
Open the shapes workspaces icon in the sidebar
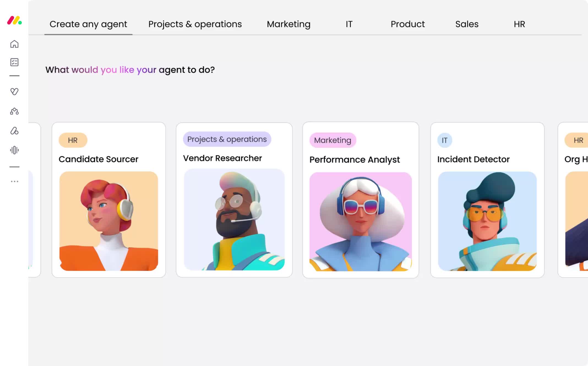[x=14, y=111]
